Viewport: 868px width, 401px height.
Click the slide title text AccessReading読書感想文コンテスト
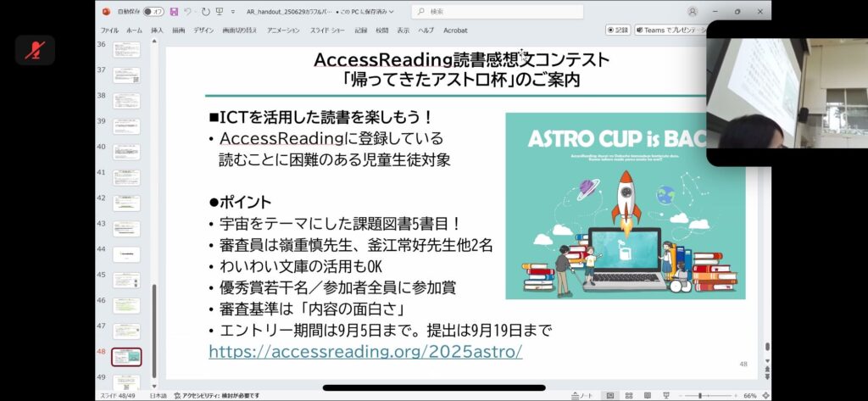461,59
